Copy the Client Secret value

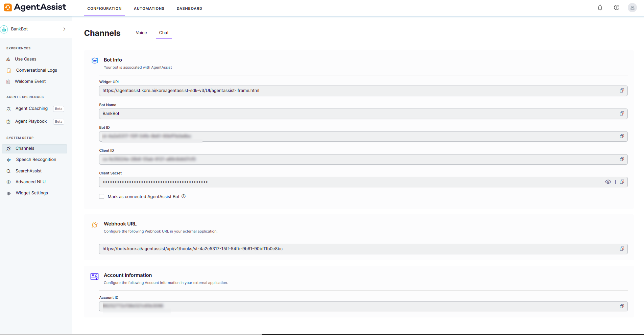pos(622,182)
